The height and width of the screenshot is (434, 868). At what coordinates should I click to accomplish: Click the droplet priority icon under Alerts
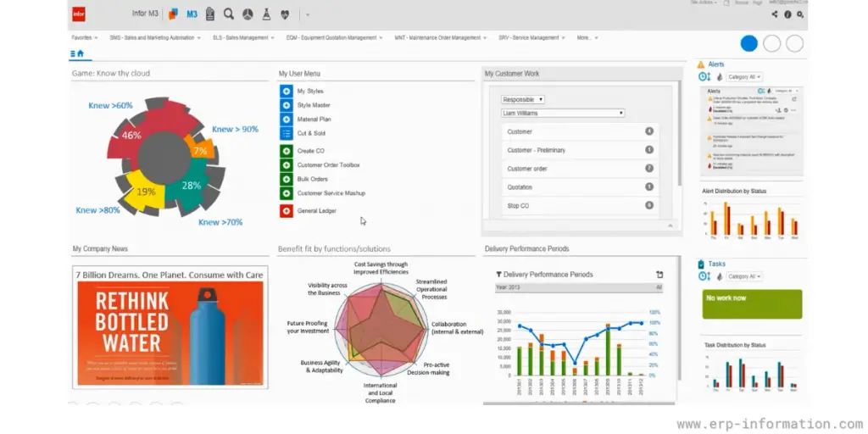pos(720,77)
